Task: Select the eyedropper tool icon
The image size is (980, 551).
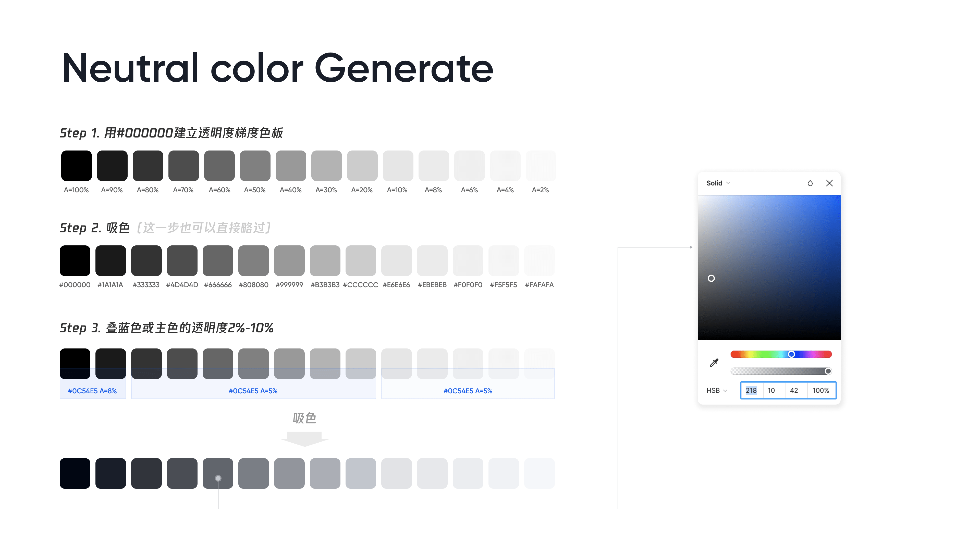Action: (714, 362)
